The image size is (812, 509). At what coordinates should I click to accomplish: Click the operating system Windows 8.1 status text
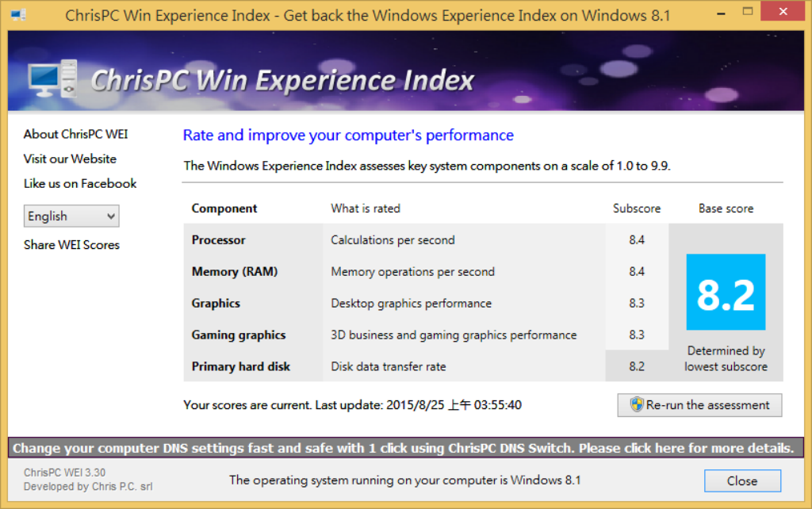(x=405, y=480)
